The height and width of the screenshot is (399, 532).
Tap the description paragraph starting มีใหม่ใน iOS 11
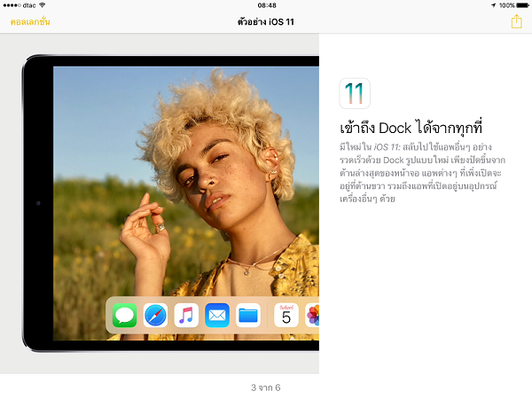coord(422,173)
